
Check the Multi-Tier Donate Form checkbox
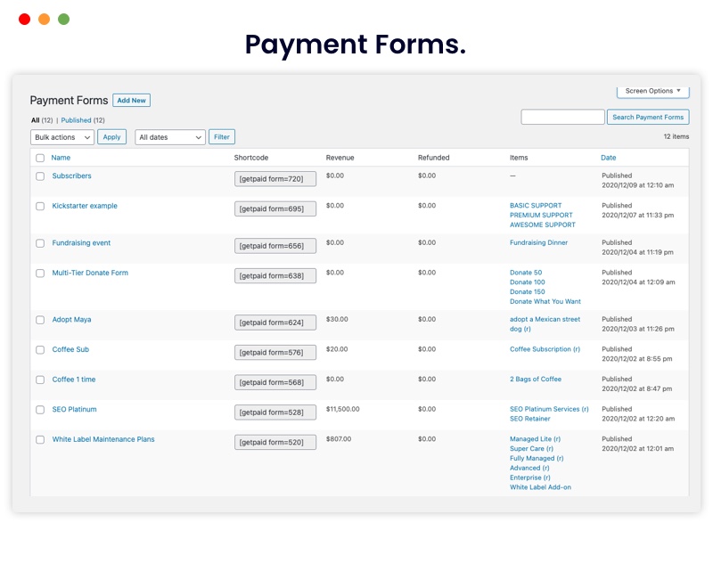click(x=40, y=274)
